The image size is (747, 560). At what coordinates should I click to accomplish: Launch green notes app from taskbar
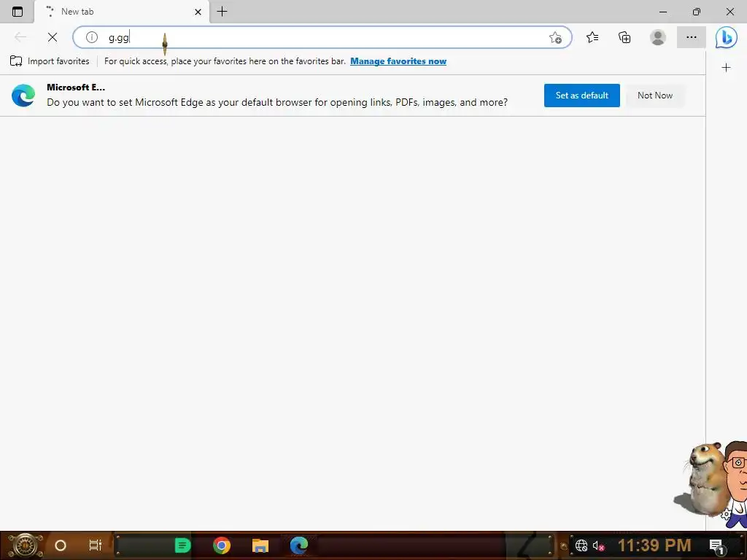point(182,545)
